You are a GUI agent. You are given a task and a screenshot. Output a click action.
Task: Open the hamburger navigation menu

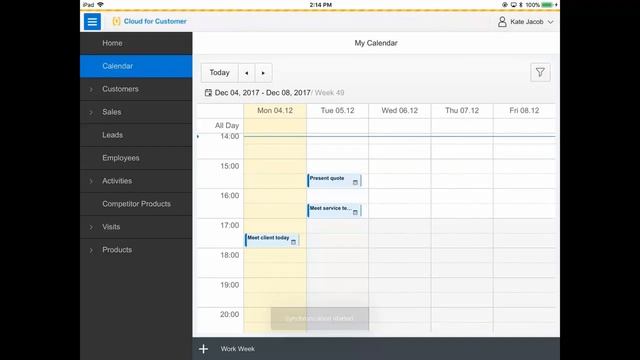[92, 22]
